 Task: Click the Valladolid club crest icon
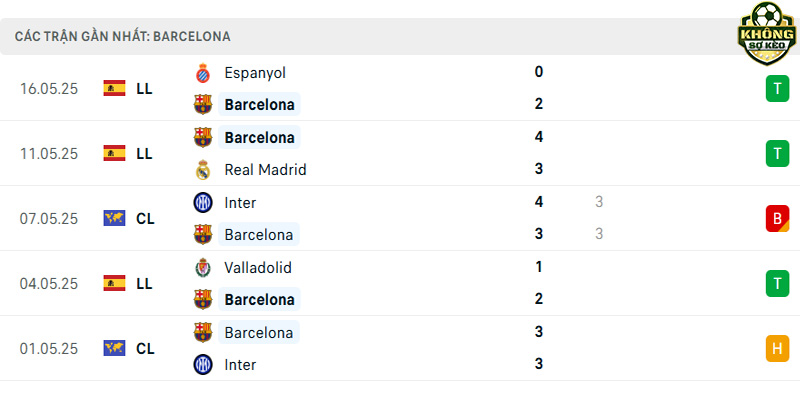(203, 267)
